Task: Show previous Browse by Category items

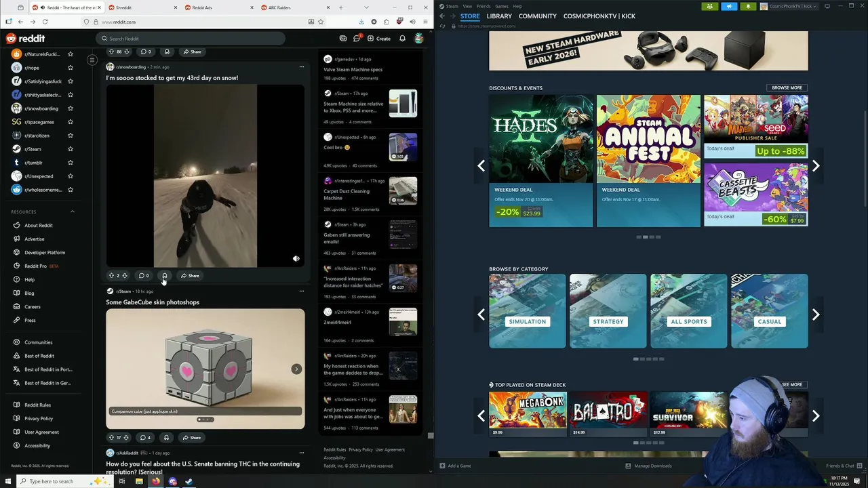Action: tap(481, 314)
